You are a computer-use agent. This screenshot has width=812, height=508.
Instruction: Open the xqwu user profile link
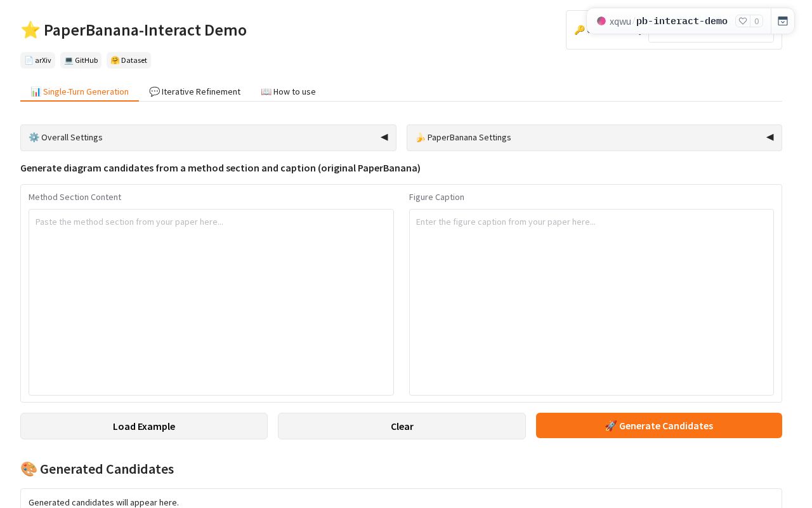(620, 21)
